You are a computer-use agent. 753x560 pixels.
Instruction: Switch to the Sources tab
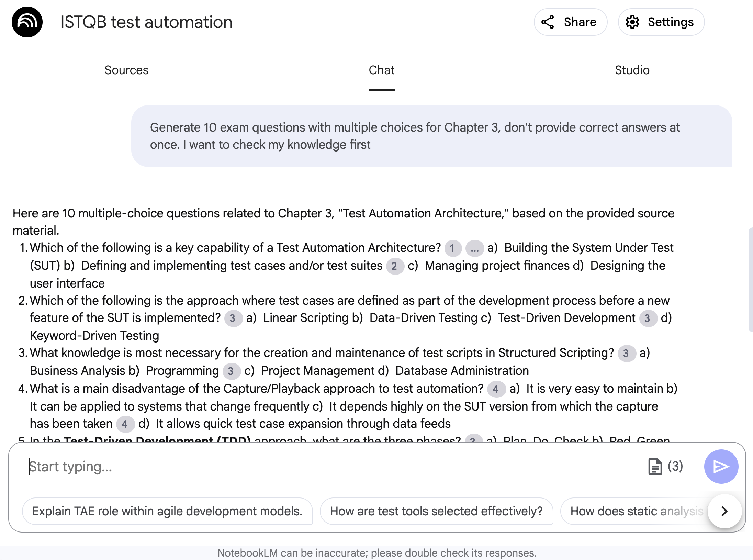(x=126, y=70)
